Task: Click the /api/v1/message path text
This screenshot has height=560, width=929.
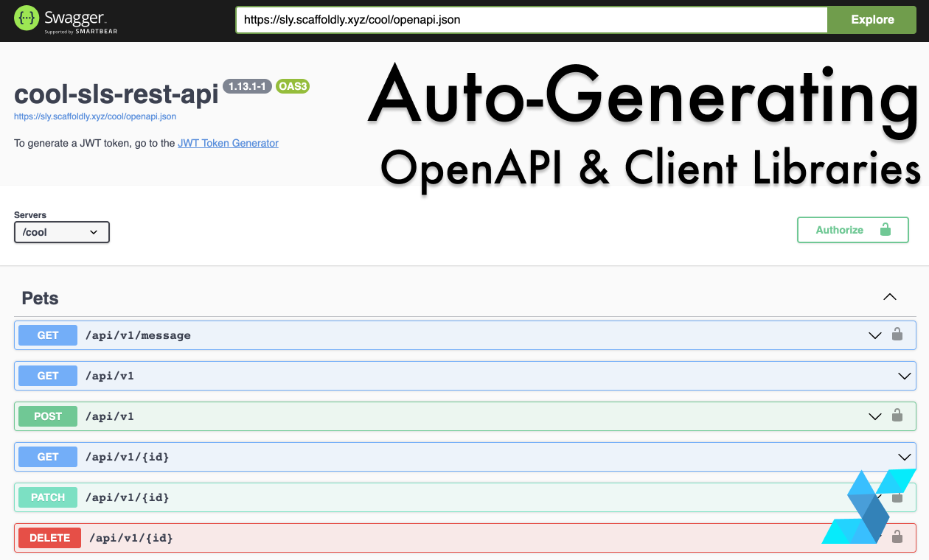Action: click(x=138, y=335)
